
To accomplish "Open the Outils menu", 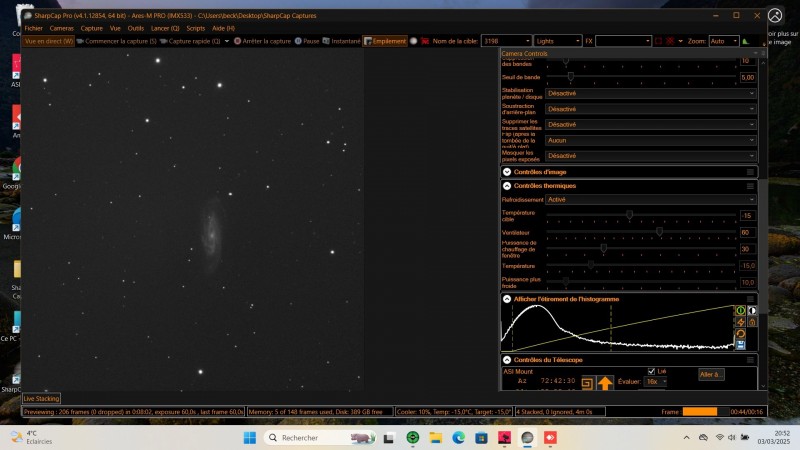I will point(136,28).
